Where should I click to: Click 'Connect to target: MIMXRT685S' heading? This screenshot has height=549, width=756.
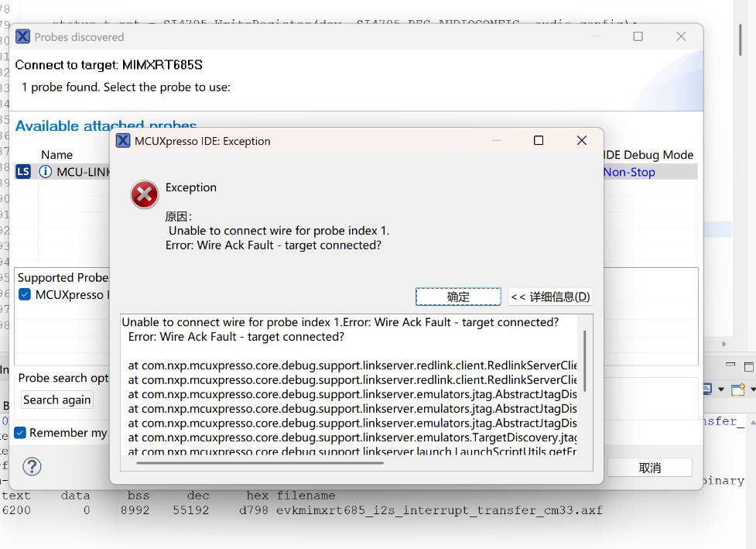(109, 64)
